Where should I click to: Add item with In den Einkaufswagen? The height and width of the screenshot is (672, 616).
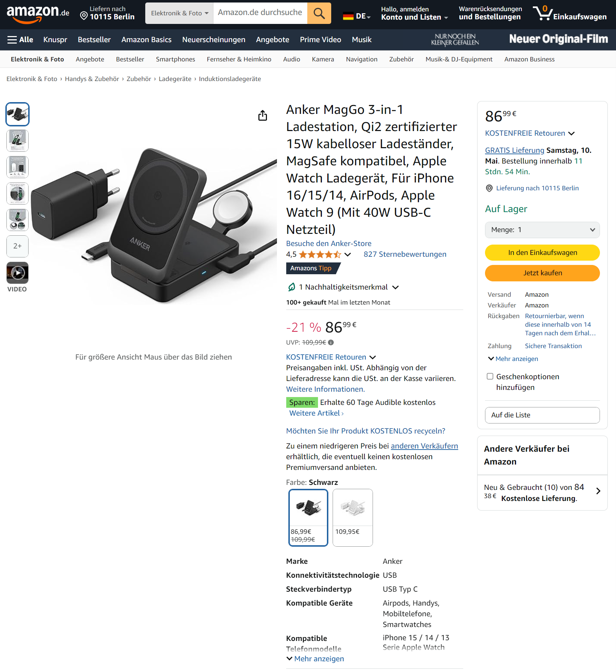coord(542,252)
